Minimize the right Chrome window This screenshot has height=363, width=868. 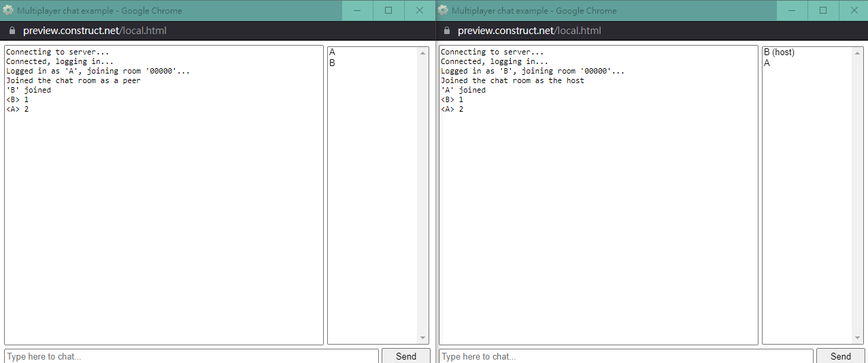click(x=792, y=10)
